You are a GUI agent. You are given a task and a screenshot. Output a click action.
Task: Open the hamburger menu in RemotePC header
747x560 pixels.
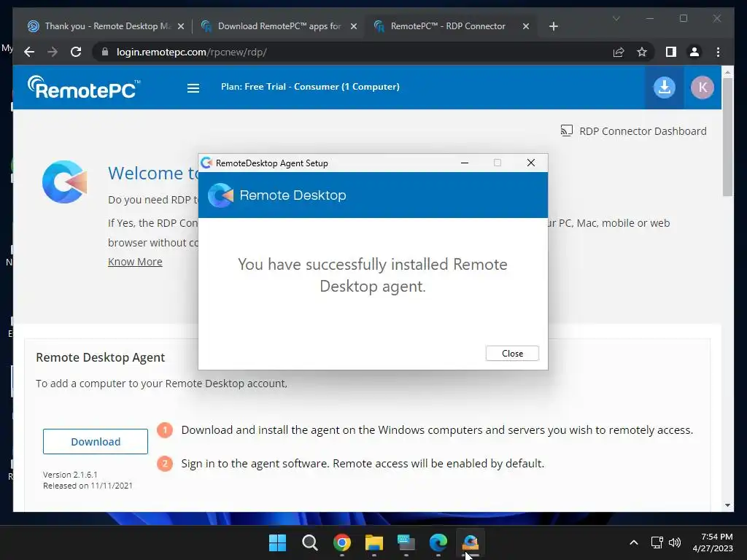point(193,88)
